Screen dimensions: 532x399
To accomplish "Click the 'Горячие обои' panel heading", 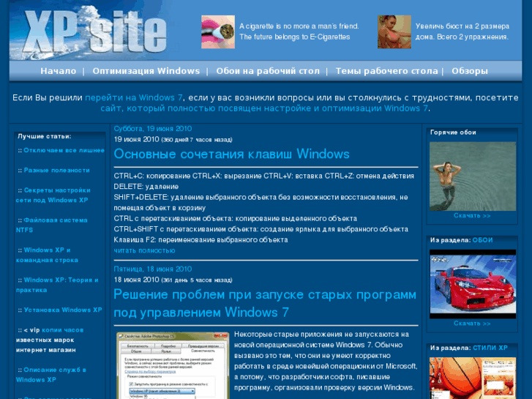I will [x=453, y=132].
